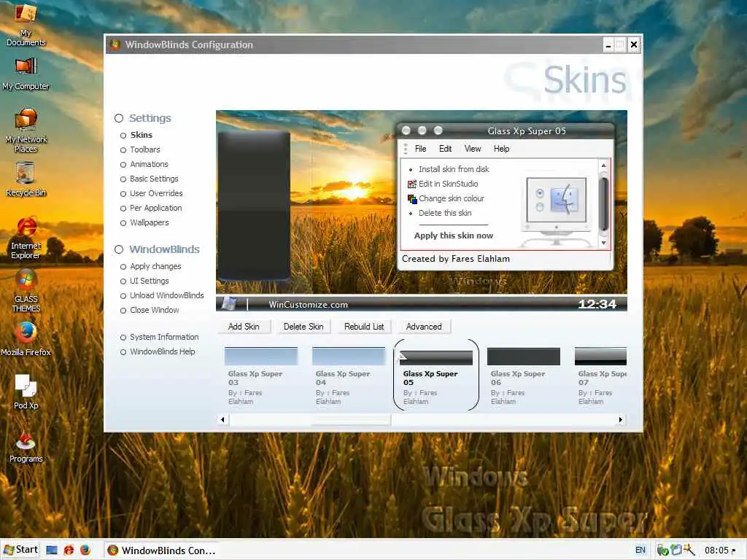
Task: Click the preview pane vertical scrollbar thumb
Action: point(603,204)
